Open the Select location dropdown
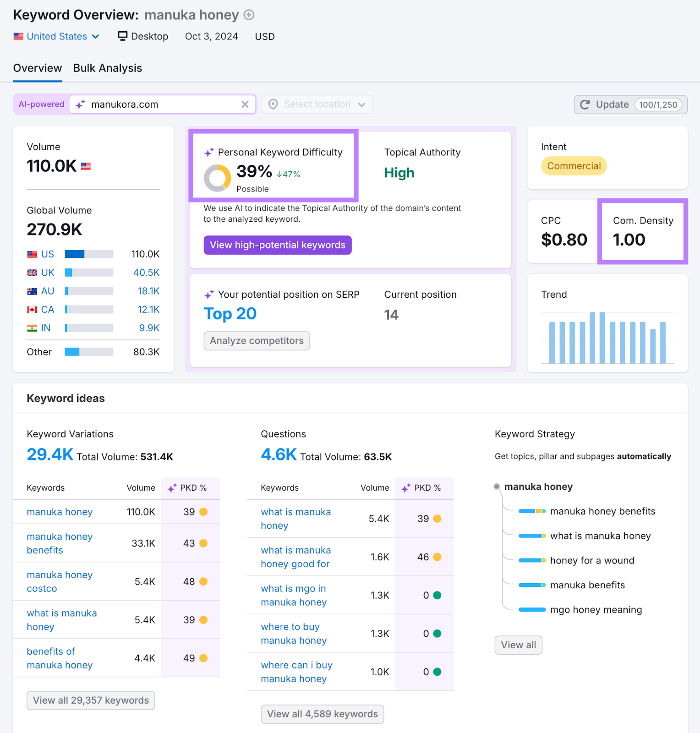 317,104
